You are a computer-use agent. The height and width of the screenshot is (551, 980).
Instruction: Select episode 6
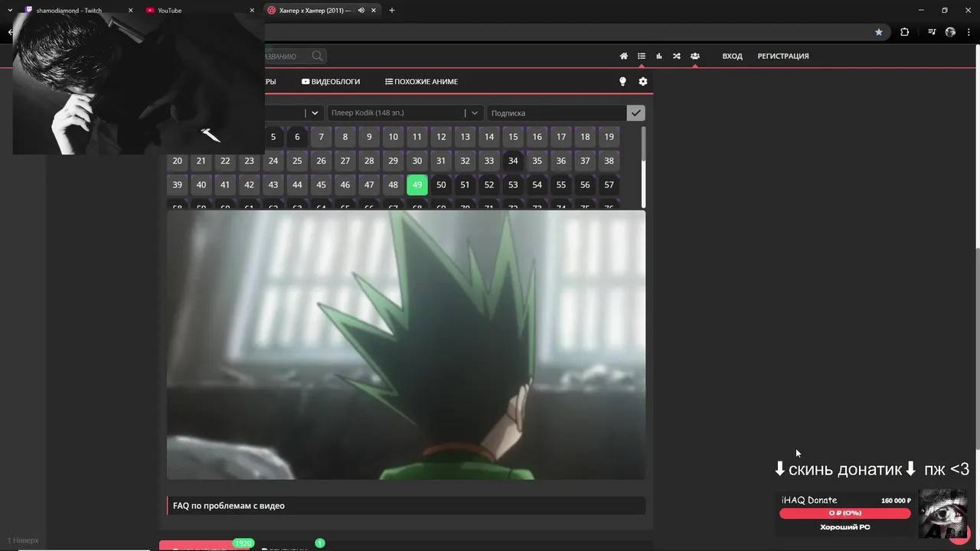click(297, 137)
